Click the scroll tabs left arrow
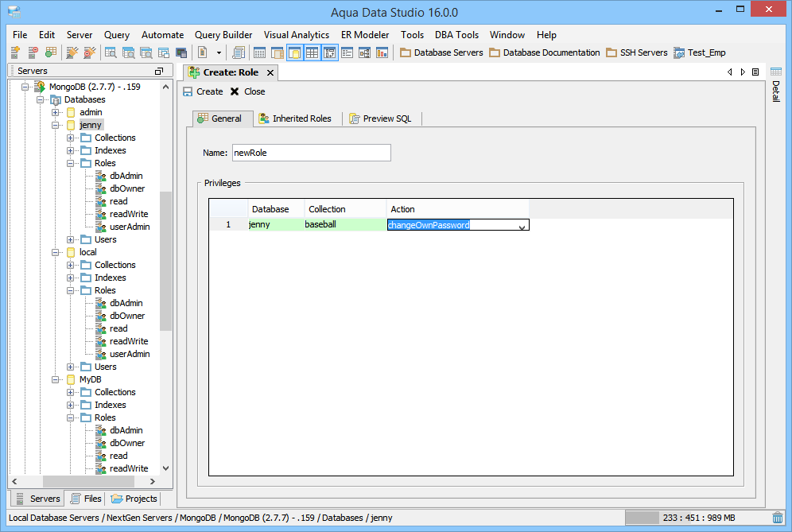This screenshot has width=792, height=532. [x=729, y=72]
